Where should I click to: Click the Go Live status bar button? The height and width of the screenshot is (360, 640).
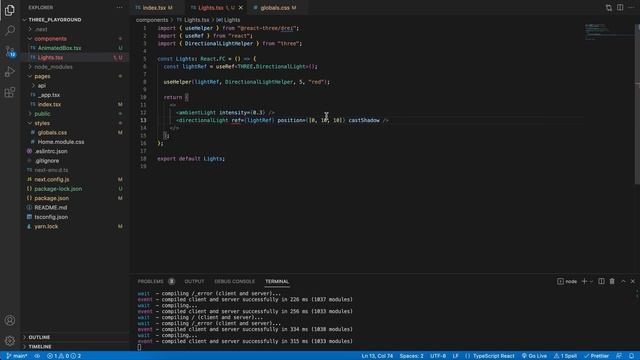pos(534,356)
